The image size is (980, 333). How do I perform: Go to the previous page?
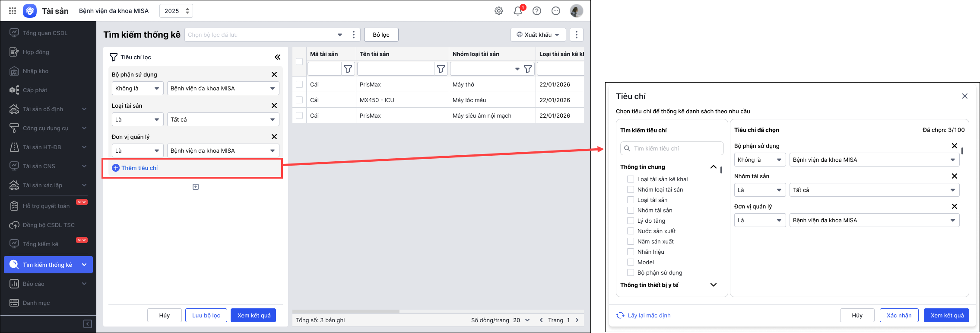point(541,320)
